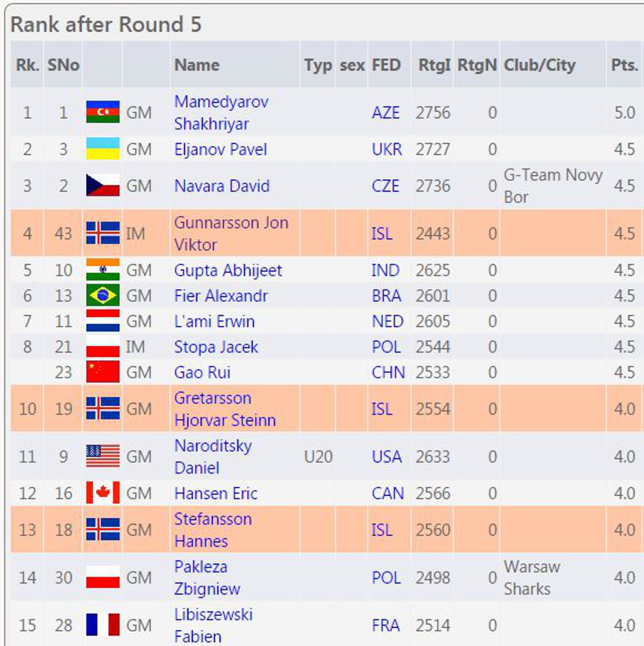Click the RtgI column header
This screenshot has width=644, height=646.
pos(434,65)
